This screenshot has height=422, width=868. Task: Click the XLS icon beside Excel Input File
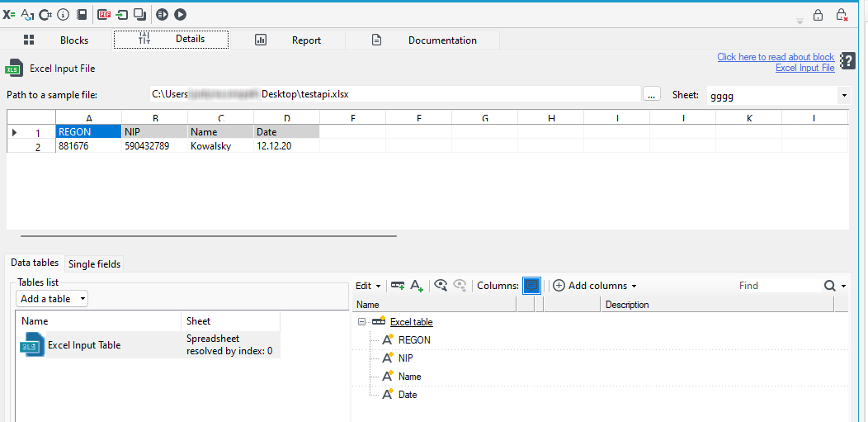click(x=14, y=68)
